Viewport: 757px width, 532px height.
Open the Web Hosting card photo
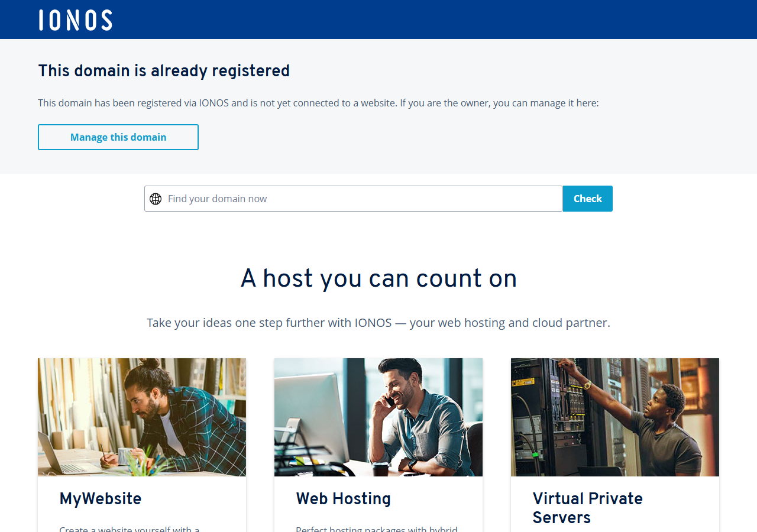(378, 417)
